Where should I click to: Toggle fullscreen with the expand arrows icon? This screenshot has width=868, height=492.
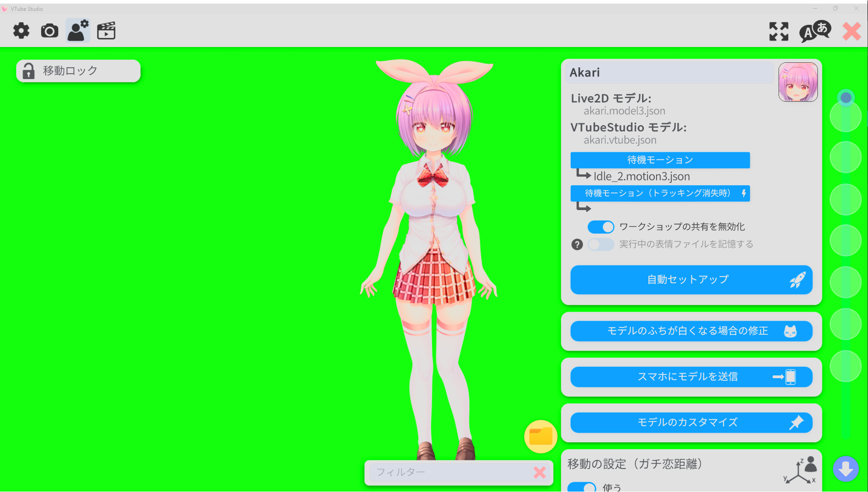pyautogui.click(x=779, y=31)
